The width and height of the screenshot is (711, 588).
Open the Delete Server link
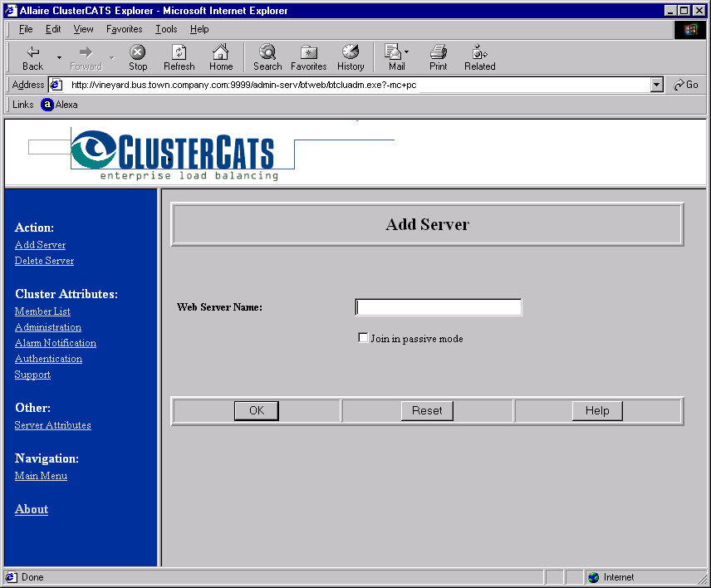[x=45, y=261]
